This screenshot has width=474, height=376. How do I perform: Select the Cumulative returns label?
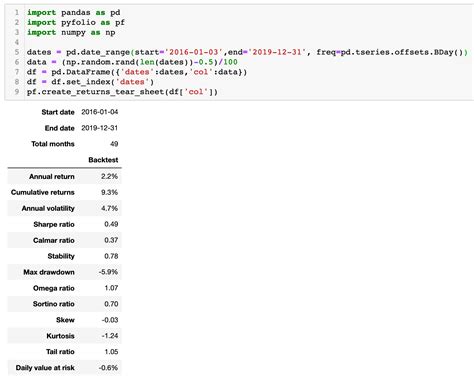click(43, 192)
